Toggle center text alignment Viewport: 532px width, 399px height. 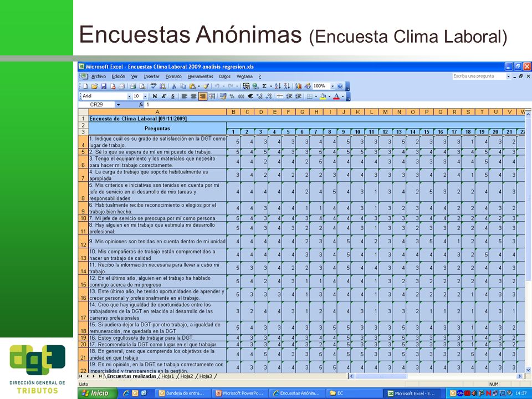point(193,96)
